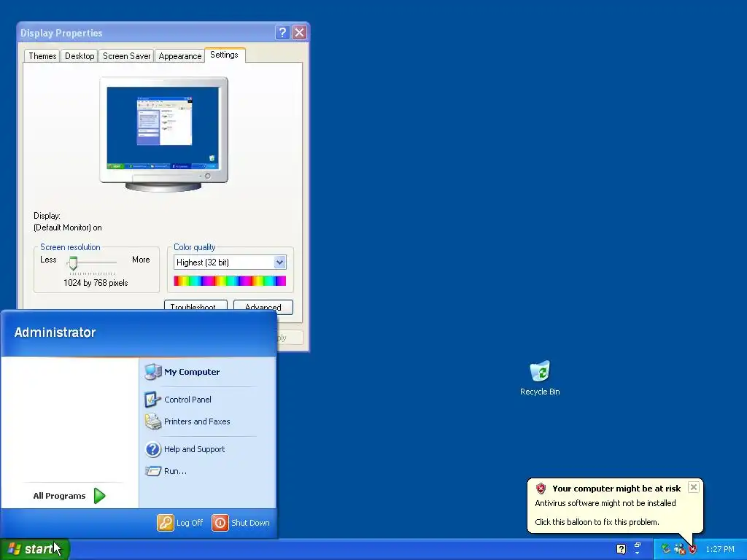Open Help and Support
The height and width of the screenshot is (560, 747).
tap(194, 449)
